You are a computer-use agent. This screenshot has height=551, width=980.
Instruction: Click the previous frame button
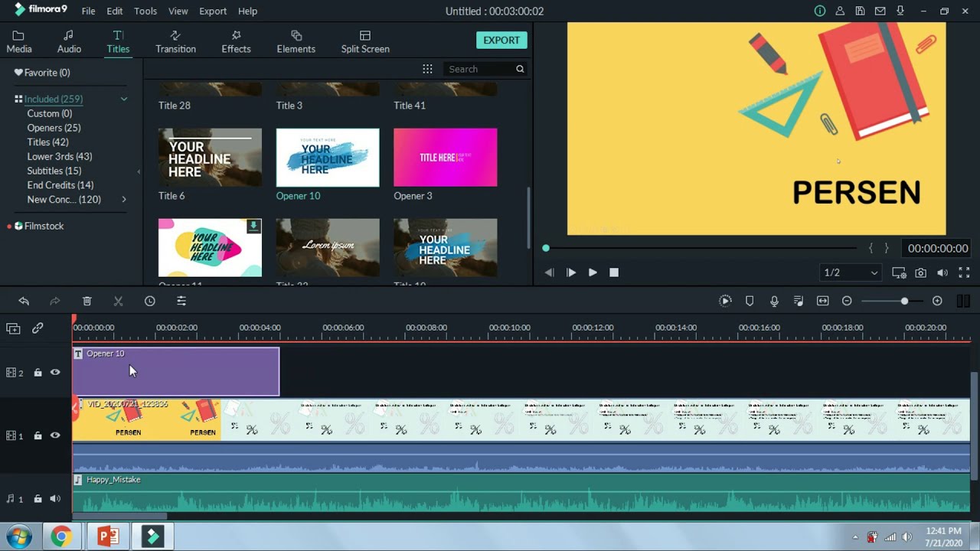[549, 272]
